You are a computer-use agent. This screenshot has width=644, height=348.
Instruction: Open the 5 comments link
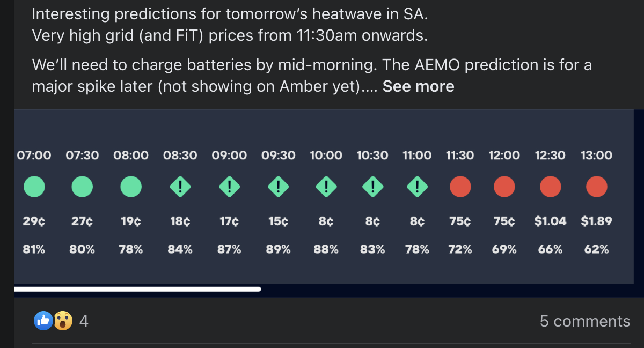(585, 321)
